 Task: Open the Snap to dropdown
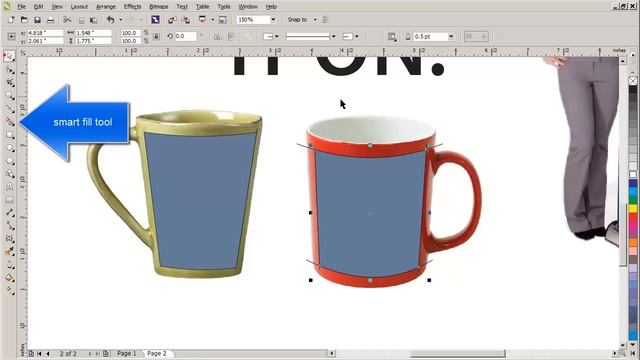tap(315, 20)
